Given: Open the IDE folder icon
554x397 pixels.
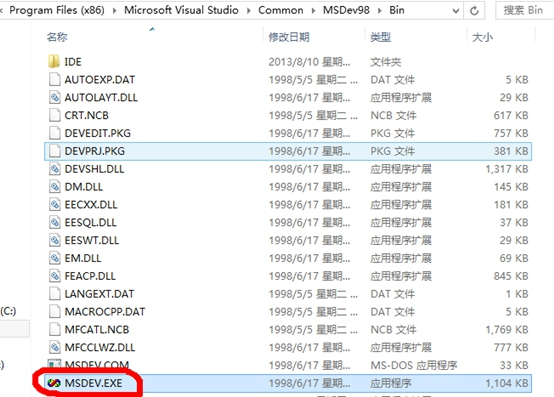Looking at the screenshot, I should [54, 61].
